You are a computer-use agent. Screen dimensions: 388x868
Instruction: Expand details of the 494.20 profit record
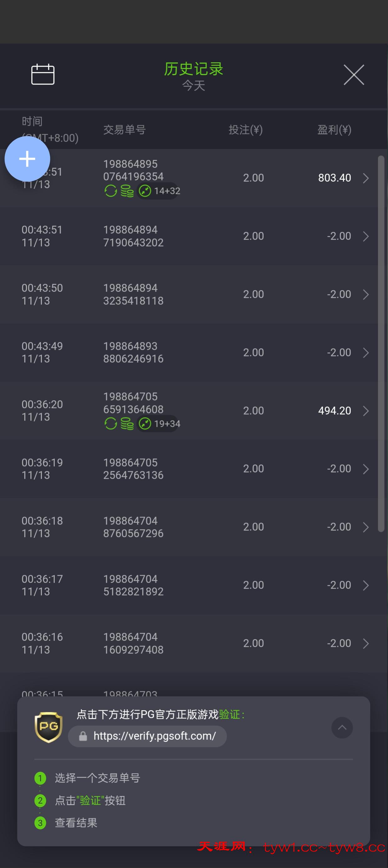[x=366, y=411]
